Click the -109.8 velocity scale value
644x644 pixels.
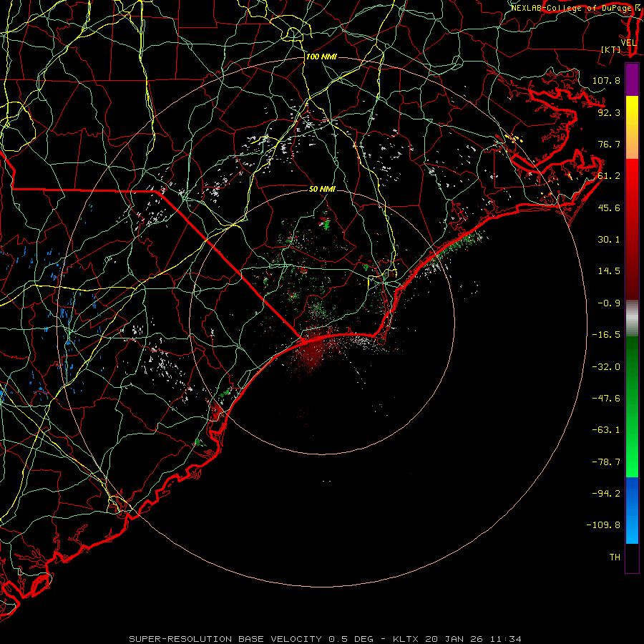603,525
